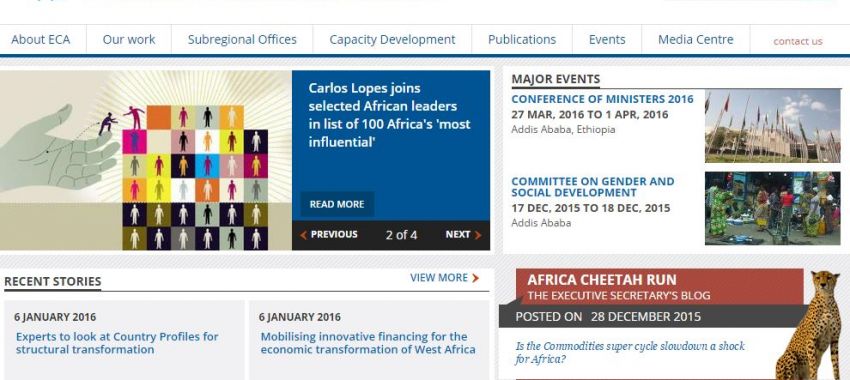The image size is (850, 380).
Task: Click the market scene thumbnail for the Gender committee
Action: [x=772, y=209]
